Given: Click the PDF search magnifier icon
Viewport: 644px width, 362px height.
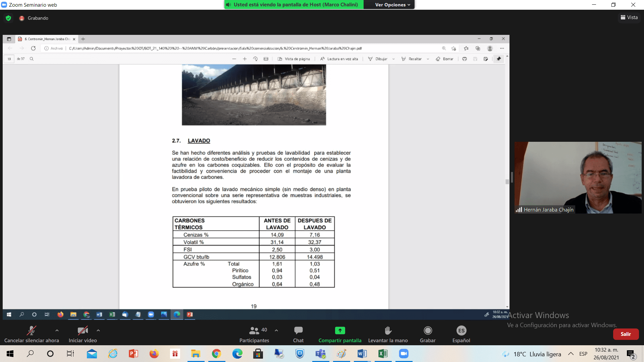Looking at the screenshot, I should click(x=32, y=59).
